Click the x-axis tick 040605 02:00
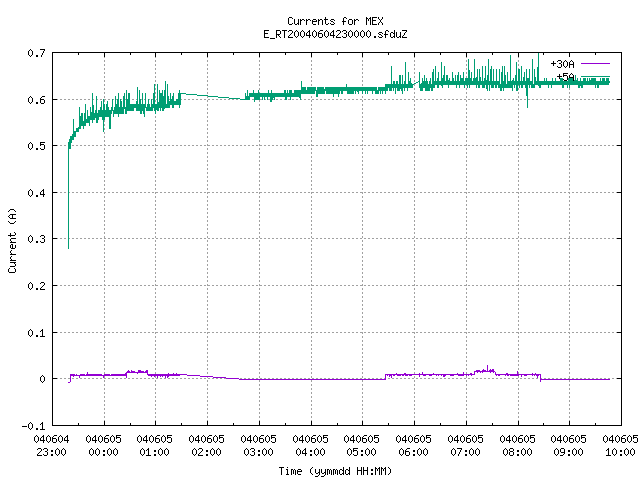This screenshot has width=640, height=480. point(207,446)
